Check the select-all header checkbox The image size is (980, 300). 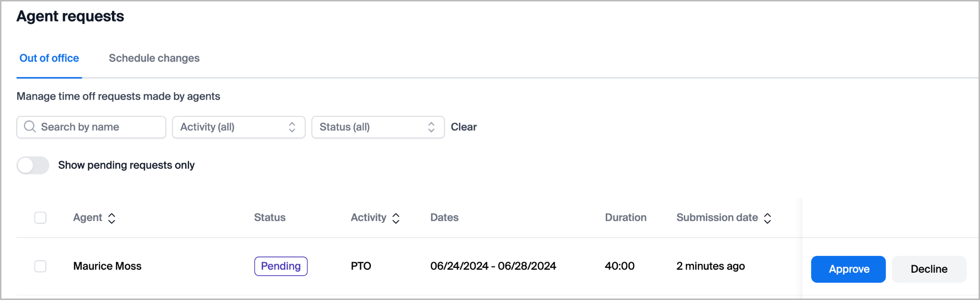pyautogui.click(x=41, y=218)
